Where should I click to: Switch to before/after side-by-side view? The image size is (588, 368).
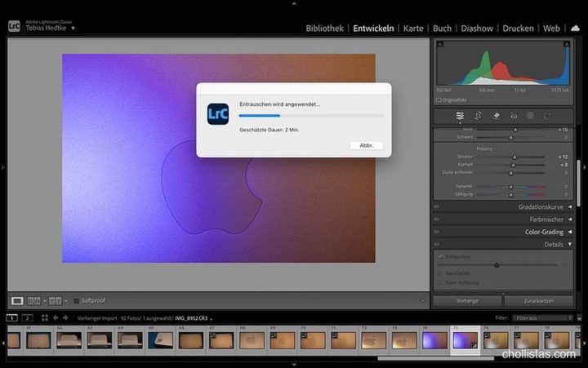tap(33, 300)
